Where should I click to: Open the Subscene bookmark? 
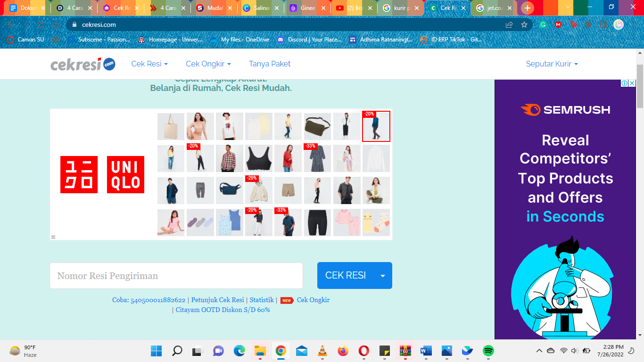pyautogui.click(x=99, y=40)
